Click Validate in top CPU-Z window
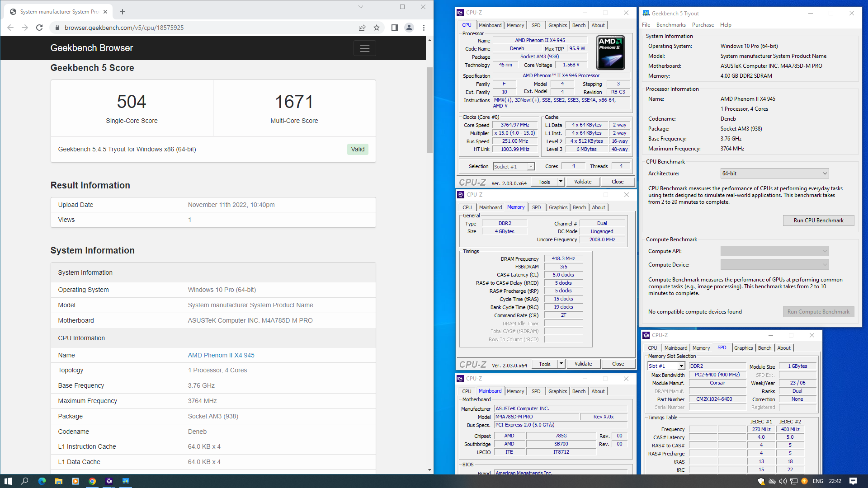Viewport: 868px width, 488px height. tap(583, 182)
